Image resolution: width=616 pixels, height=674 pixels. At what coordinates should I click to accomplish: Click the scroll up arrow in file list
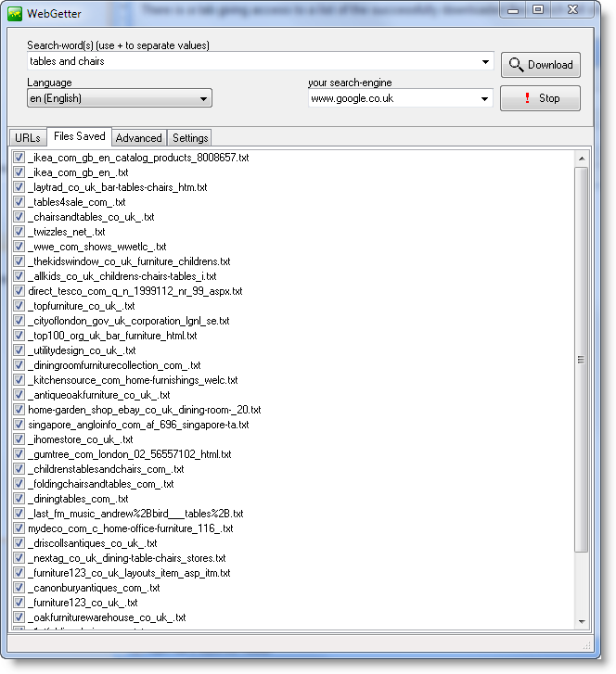point(582,157)
